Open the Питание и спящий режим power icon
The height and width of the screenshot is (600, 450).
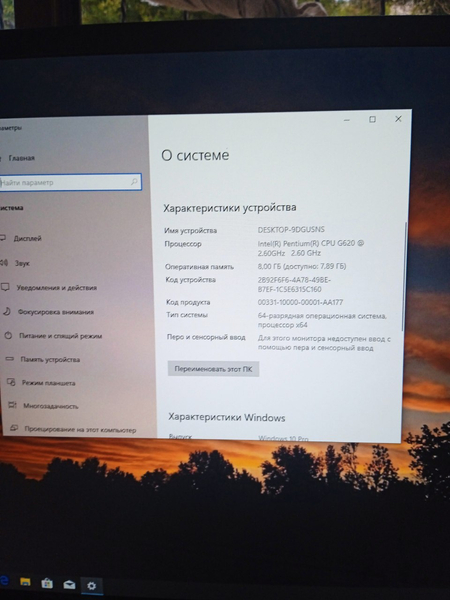click(x=8, y=336)
